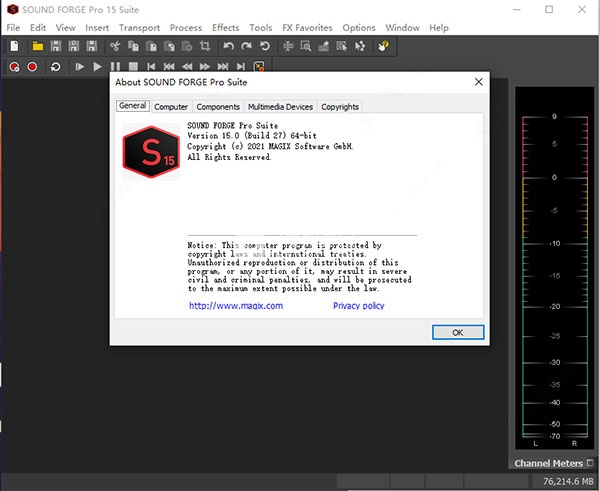Image resolution: width=600 pixels, height=491 pixels.
Task: Select the Magnify tool icon
Action: 306,46
